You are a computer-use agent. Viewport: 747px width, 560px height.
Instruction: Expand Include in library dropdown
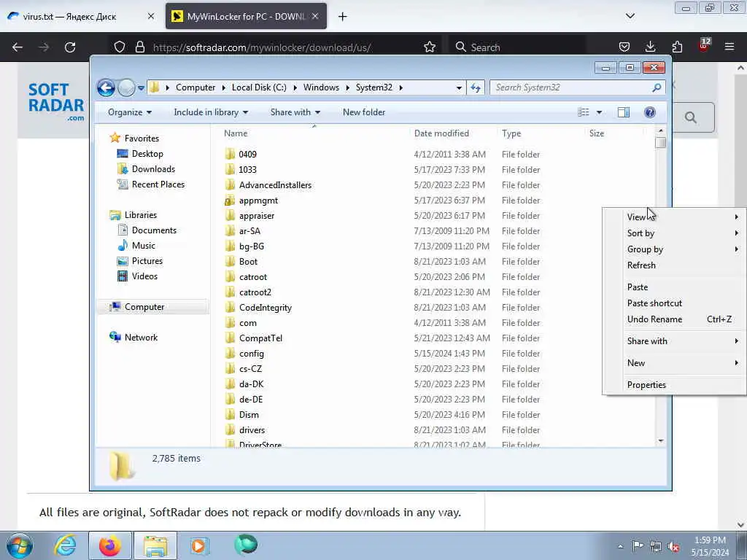coord(211,112)
